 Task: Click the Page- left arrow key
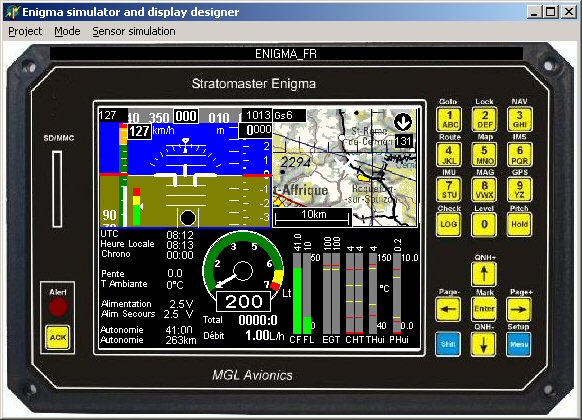(x=448, y=309)
